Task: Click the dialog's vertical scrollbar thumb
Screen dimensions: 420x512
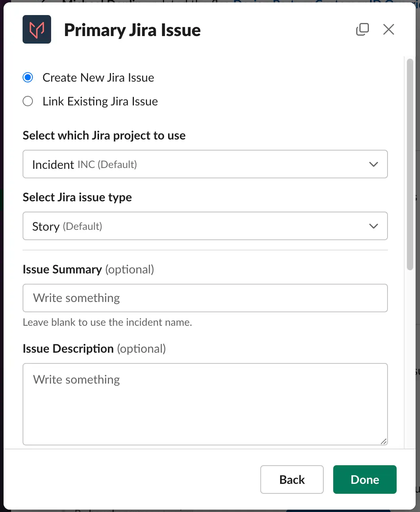Action: [x=410, y=164]
